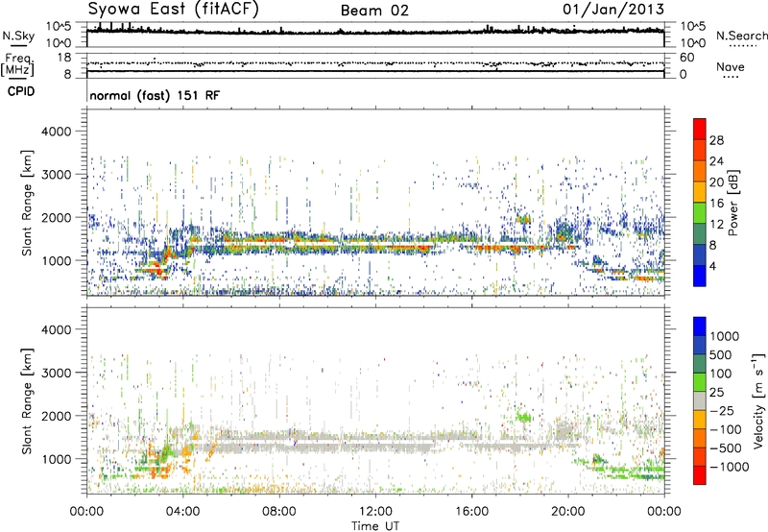Click the velocity colorbar label '-25'
The width and height of the screenshot is (768, 532).
(722, 411)
